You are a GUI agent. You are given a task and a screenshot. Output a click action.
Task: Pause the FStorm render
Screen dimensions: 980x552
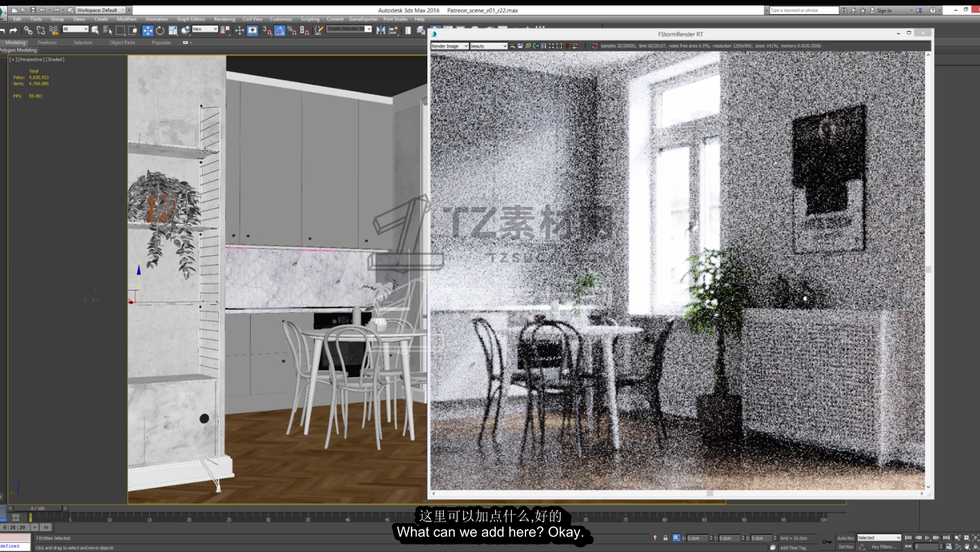click(x=543, y=46)
